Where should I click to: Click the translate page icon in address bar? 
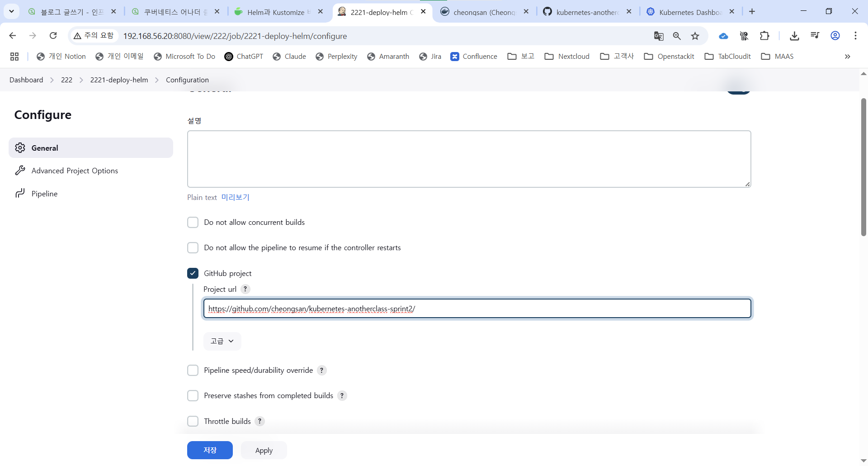click(659, 36)
